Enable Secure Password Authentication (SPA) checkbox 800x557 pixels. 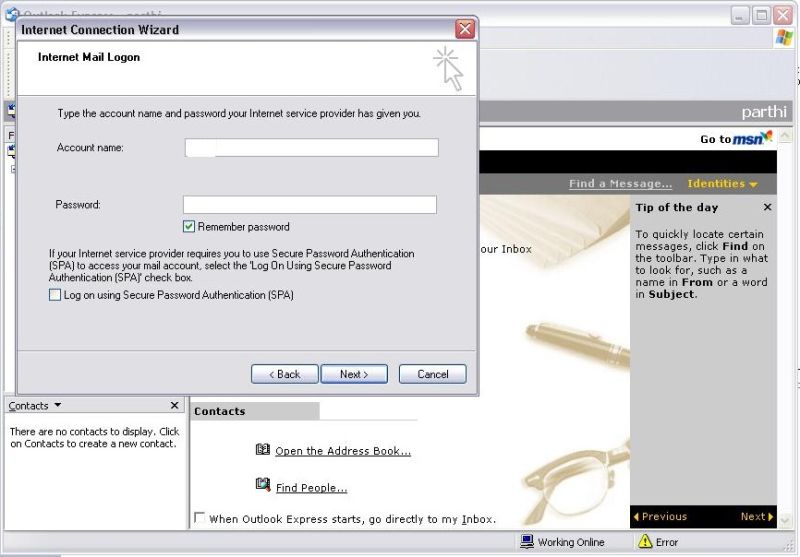[55, 295]
